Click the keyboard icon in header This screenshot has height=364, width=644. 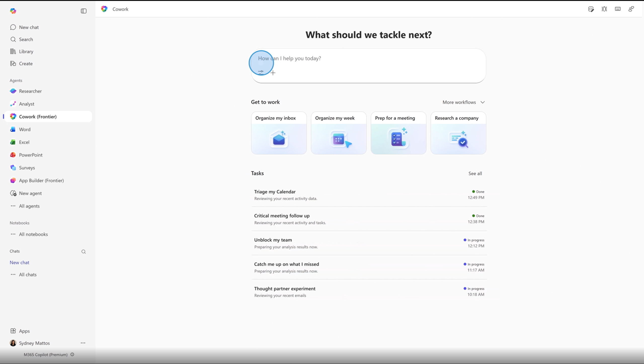618,9
